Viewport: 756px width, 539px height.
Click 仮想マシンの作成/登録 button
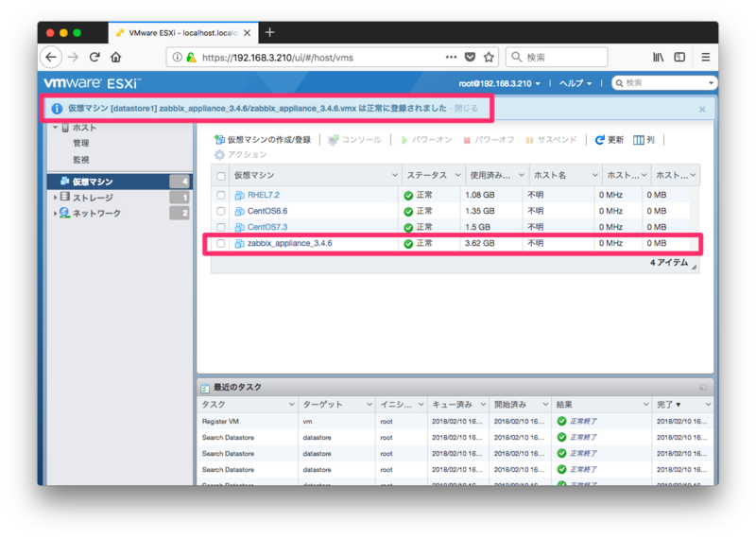(x=263, y=140)
